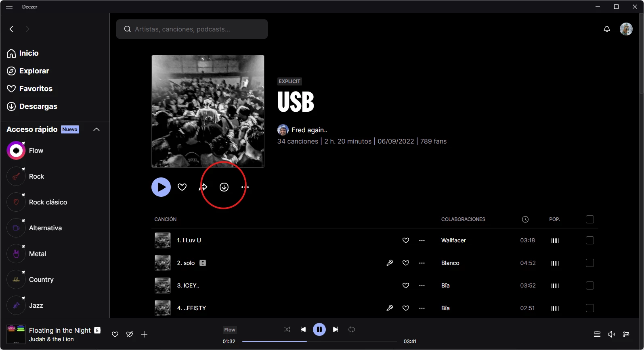Screen dimensions: 644x350
Task: Open the play queue
Action: pyautogui.click(x=597, y=334)
